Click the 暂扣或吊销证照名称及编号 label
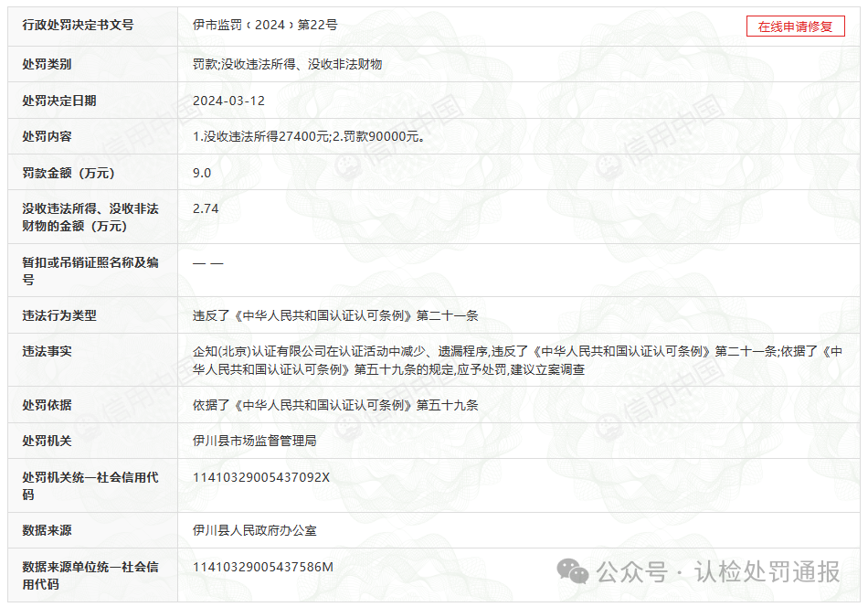The image size is (868, 607). pyautogui.click(x=90, y=271)
